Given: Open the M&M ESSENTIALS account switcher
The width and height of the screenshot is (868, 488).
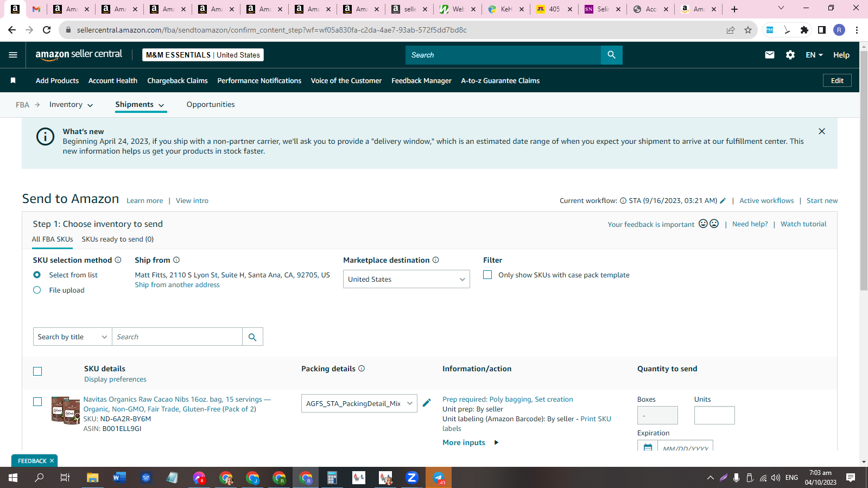Looking at the screenshot, I should (x=203, y=55).
